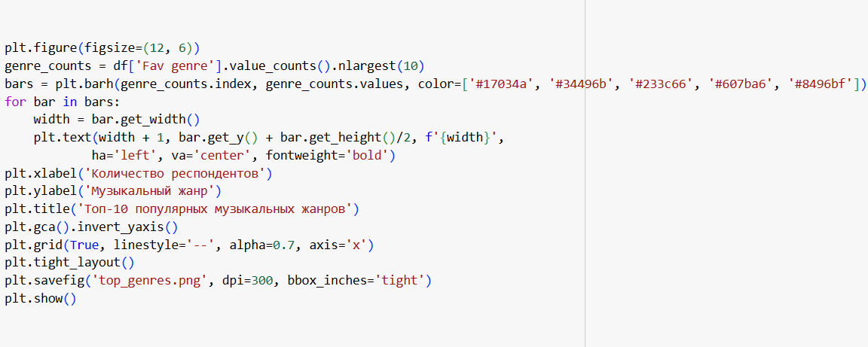Screen dimensions: 868x347
Task: Place cursor on the figsize argument
Action: [x=111, y=47]
